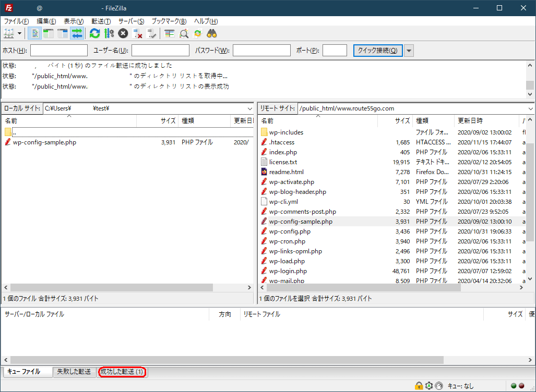The width and height of the screenshot is (536, 392).
Task: Click the クイック接続(Q) button
Action: click(x=378, y=51)
